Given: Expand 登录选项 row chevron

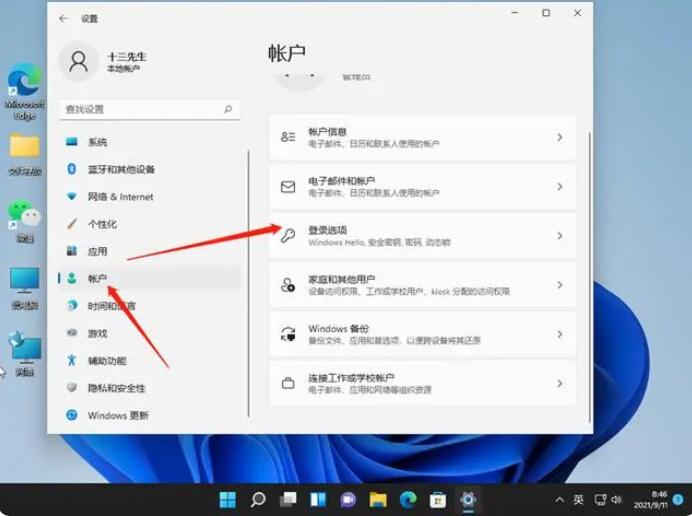Looking at the screenshot, I should [560, 236].
